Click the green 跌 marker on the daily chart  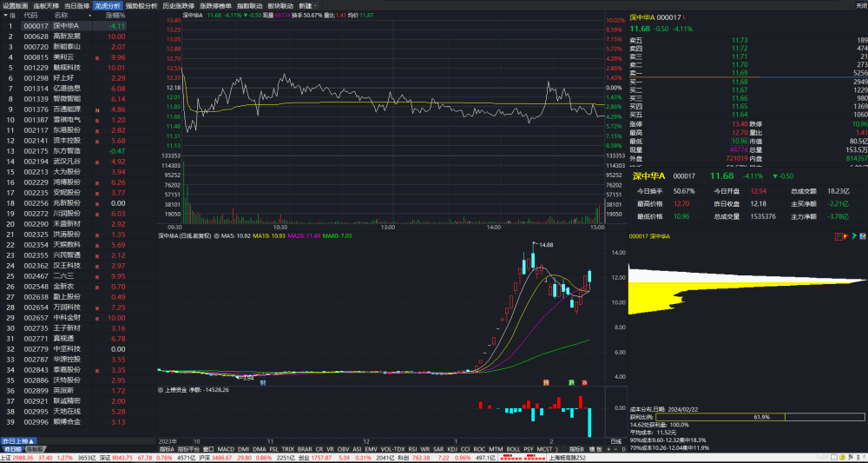point(572,383)
